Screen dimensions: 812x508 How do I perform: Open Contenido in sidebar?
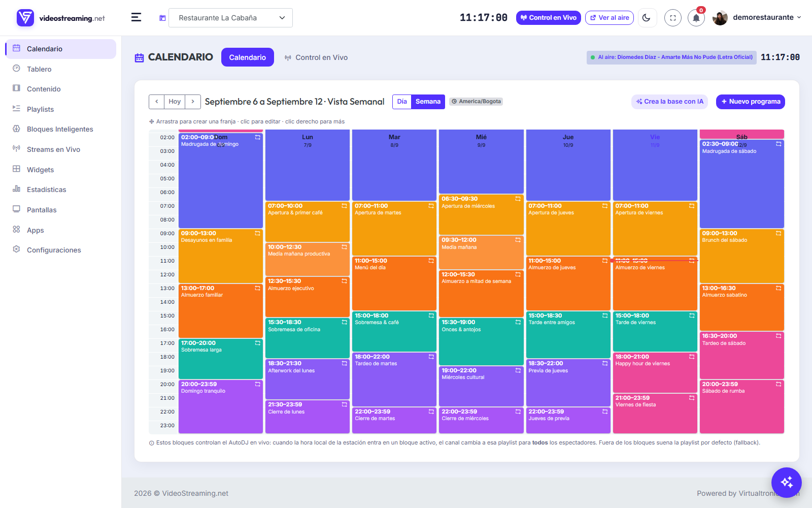60,89
